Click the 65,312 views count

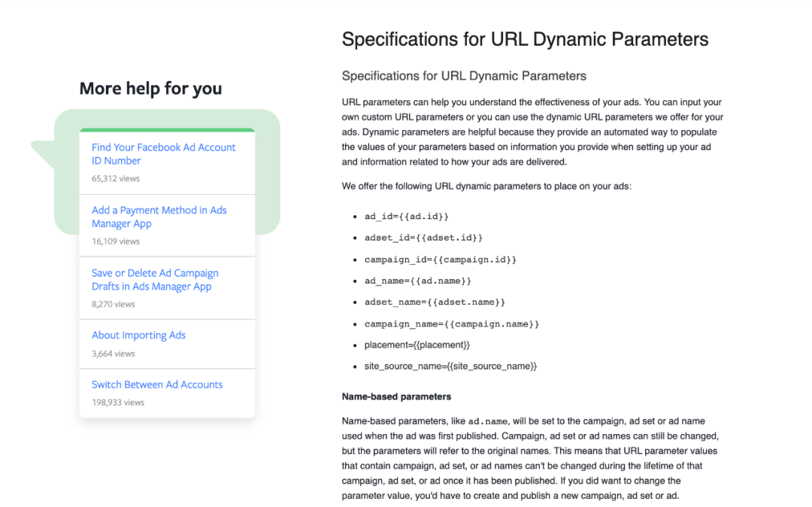pos(116,179)
